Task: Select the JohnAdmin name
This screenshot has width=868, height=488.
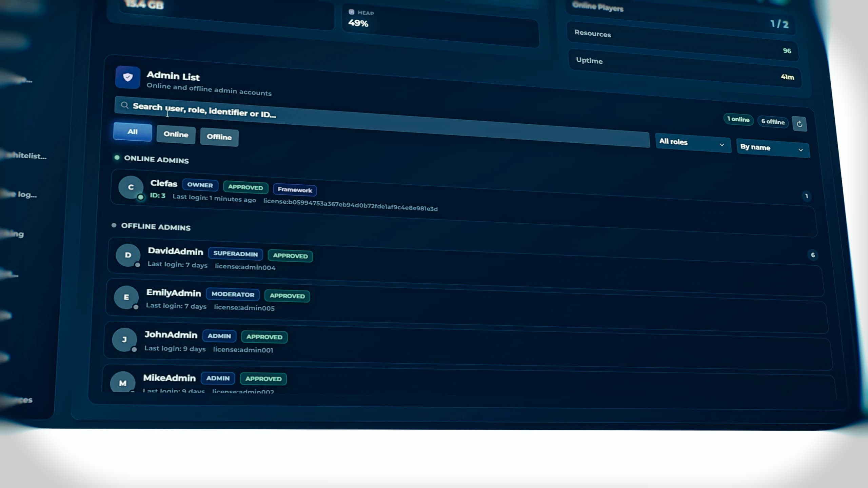Action: (171, 335)
